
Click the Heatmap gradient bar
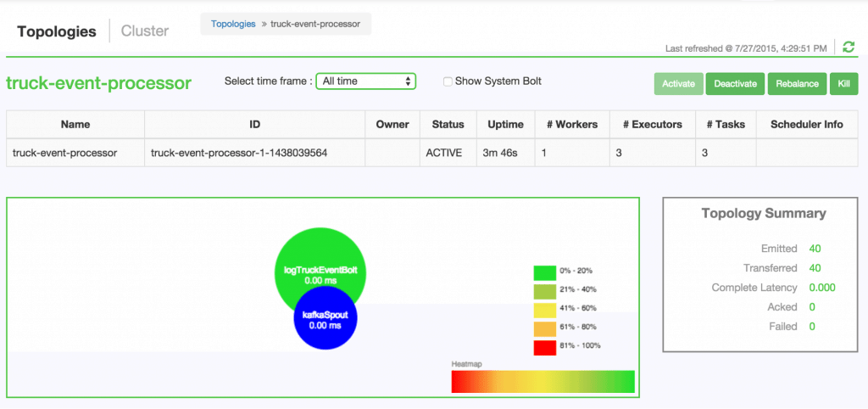click(542, 382)
